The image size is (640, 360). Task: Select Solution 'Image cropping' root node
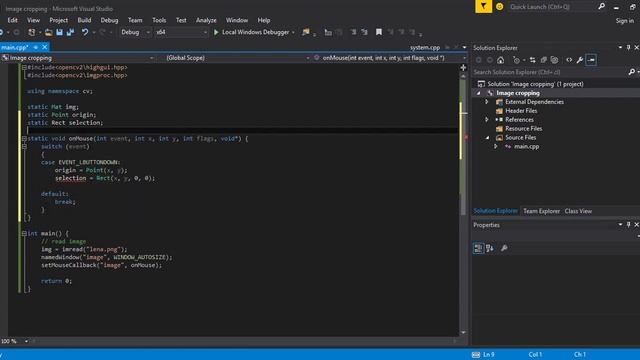[x=535, y=84]
